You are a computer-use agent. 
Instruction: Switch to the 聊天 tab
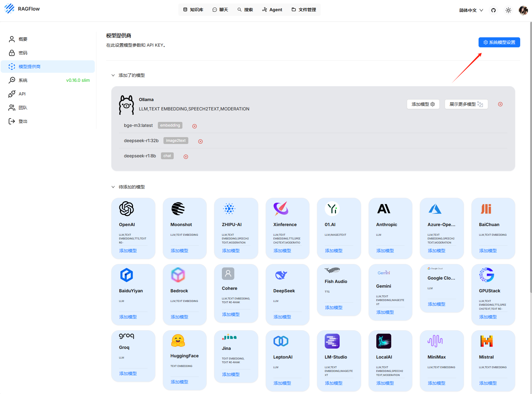coord(220,10)
